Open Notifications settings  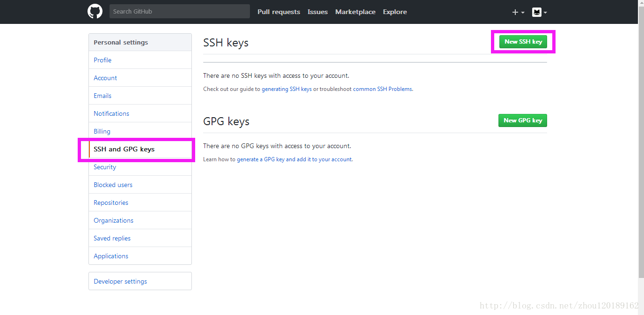[140, 113]
